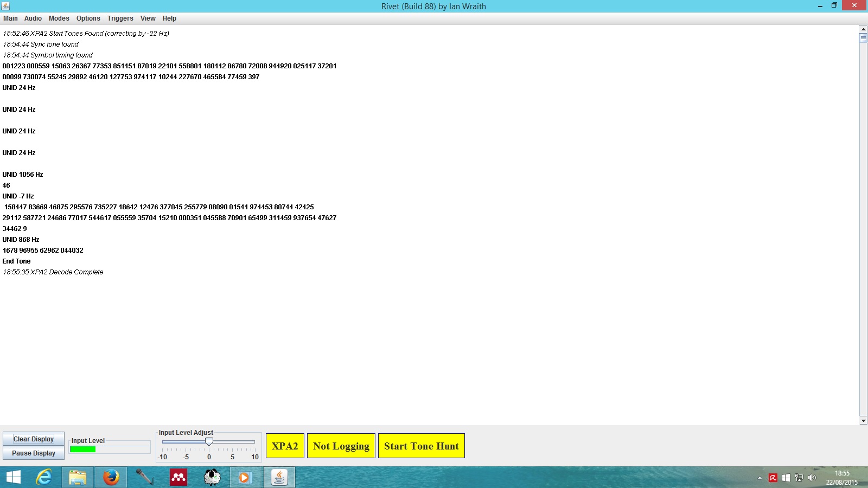Click the Avira antivirus tray icon

tap(773, 478)
